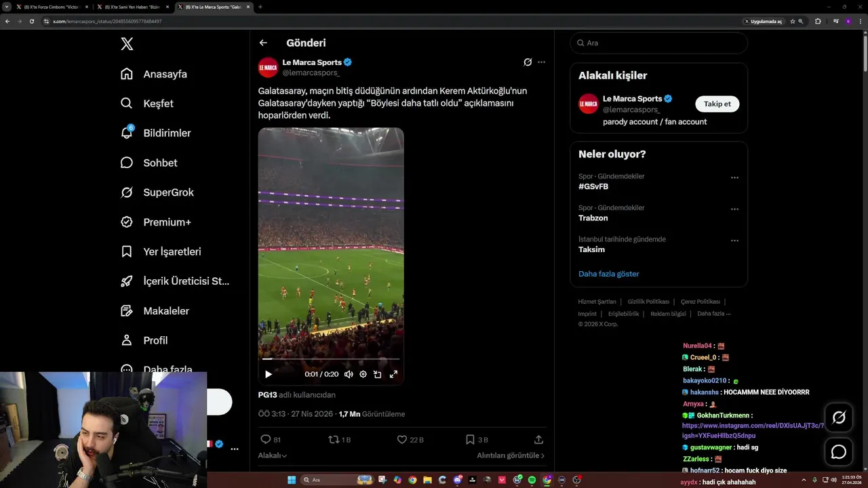
Task: Open video settings gear
Action: [x=363, y=374]
